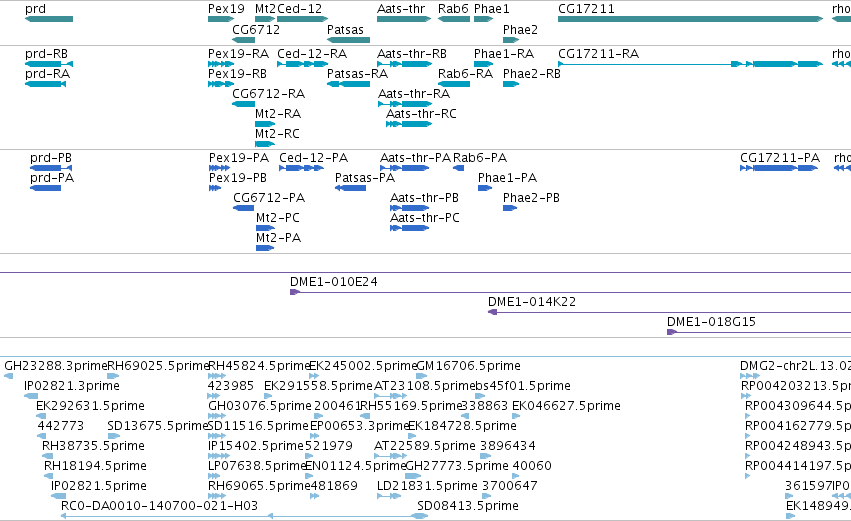This screenshot has width=851, height=521.
Task: Select protein Aats-thr-PC
Action: 425,218
